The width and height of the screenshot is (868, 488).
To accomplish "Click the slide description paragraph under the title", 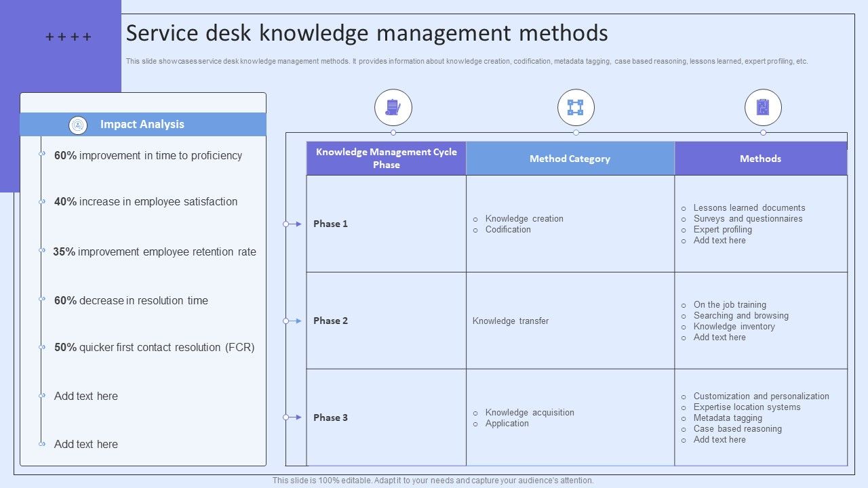I will click(x=467, y=61).
